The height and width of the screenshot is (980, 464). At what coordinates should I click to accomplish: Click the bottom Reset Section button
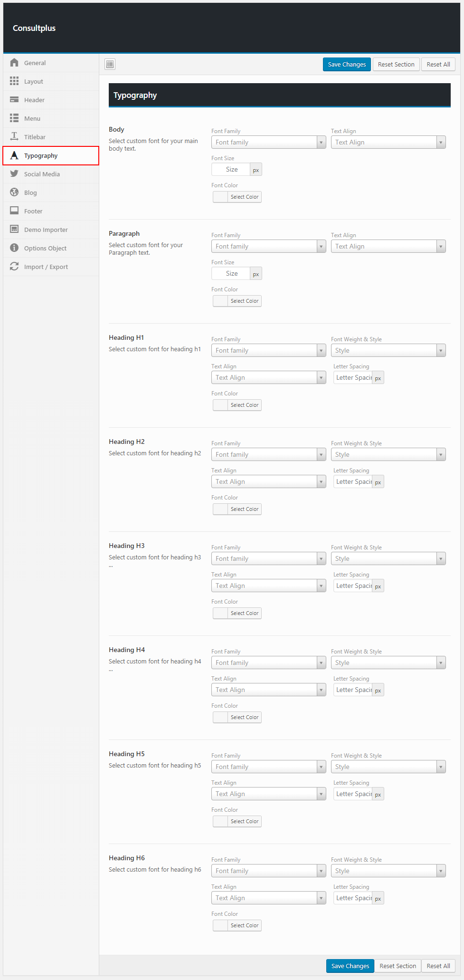[398, 966]
